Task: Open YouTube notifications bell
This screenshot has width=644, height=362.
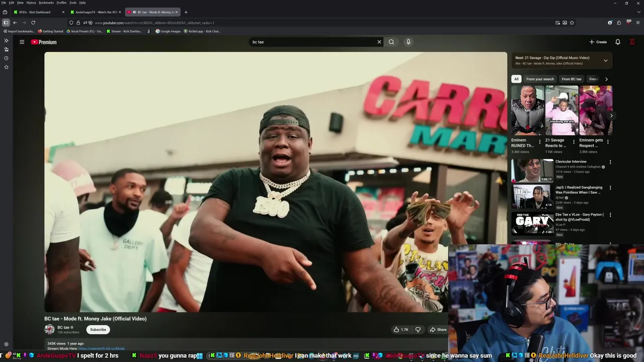Action: pyautogui.click(x=618, y=42)
